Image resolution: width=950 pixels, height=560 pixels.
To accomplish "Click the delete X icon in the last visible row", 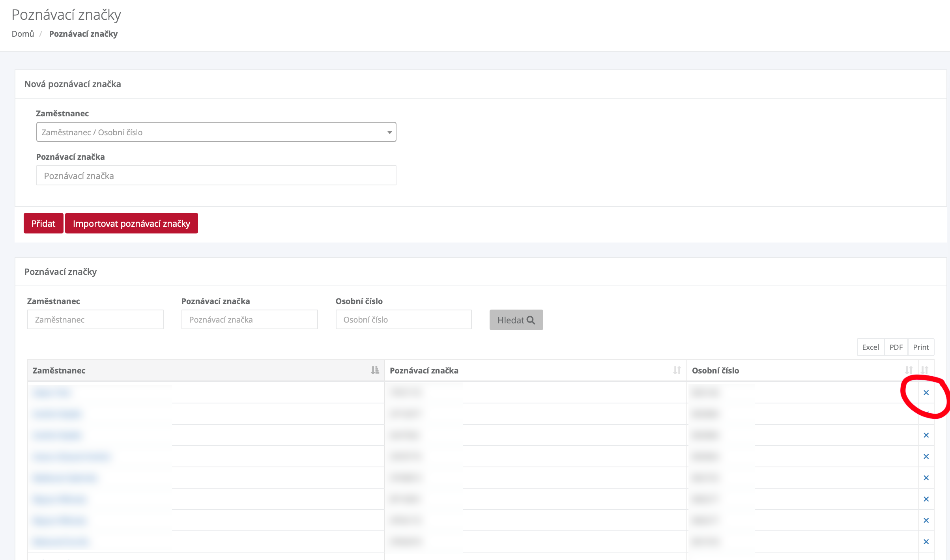I will point(926,541).
